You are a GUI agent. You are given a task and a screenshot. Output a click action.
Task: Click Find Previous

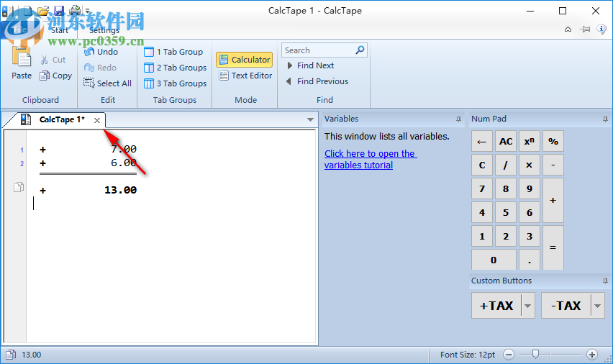317,81
